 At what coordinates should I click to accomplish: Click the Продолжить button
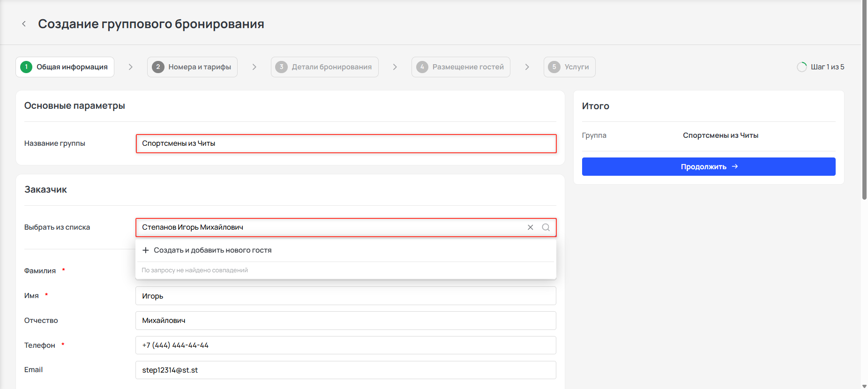coord(709,167)
